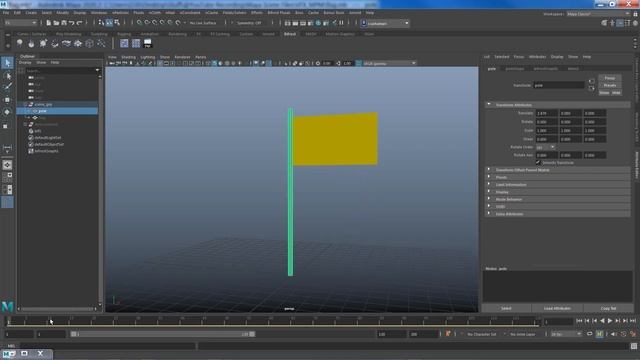Viewport: 640px width, 360px height.
Task: Open the Shading menu in viewport panel
Action: pyautogui.click(x=128, y=57)
